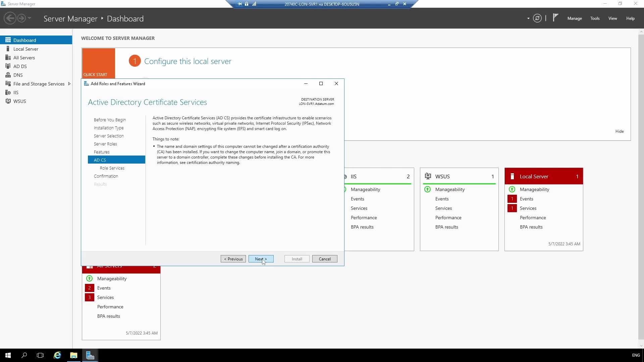Open the navigation history dropdown arrow

click(30, 18)
